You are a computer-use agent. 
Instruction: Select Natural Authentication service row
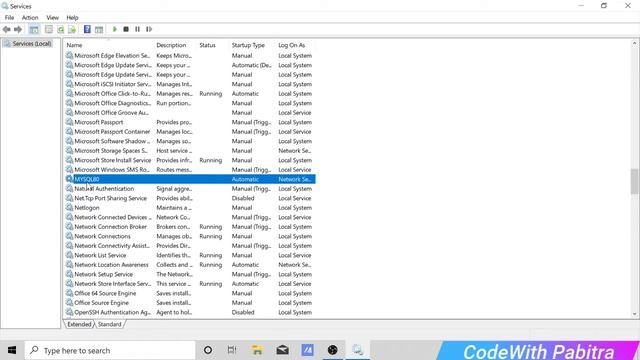point(190,189)
